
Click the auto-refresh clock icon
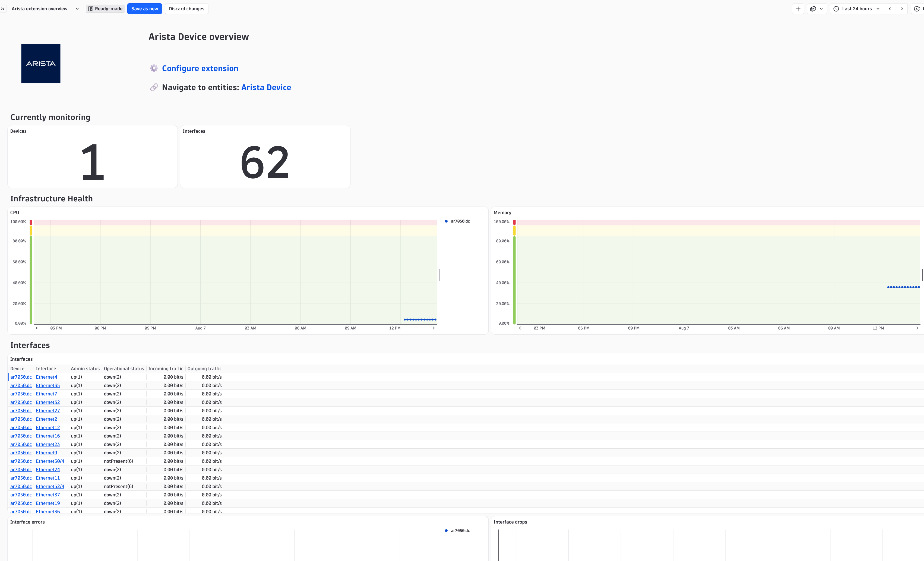[x=917, y=9]
